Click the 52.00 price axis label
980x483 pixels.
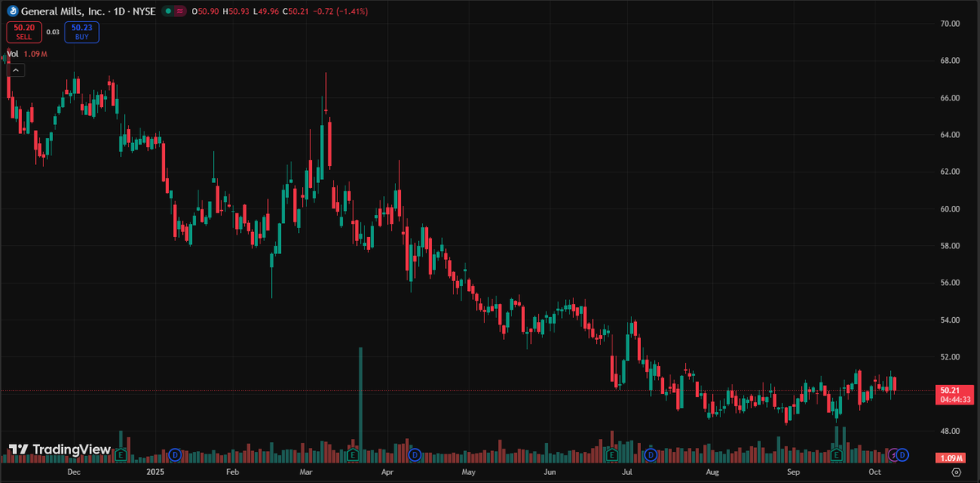(949, 357)
